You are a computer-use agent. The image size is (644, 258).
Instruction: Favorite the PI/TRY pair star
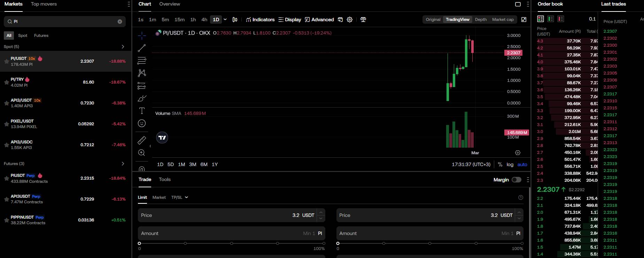[6, 82]
